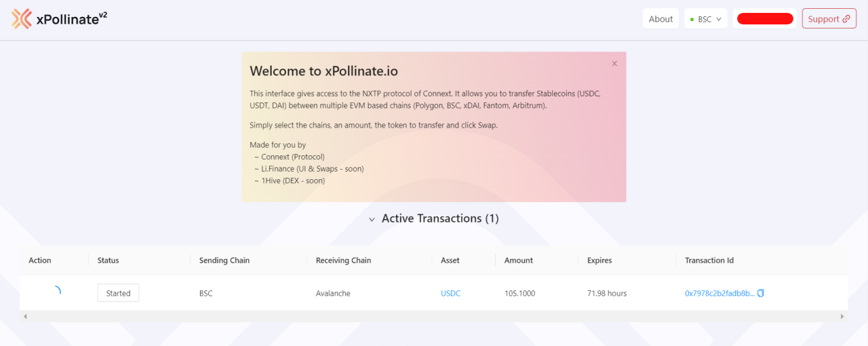Open transaction 0x7978c2b2fadb8b link
The image size is (868, 346).
[x=719, y=293]
